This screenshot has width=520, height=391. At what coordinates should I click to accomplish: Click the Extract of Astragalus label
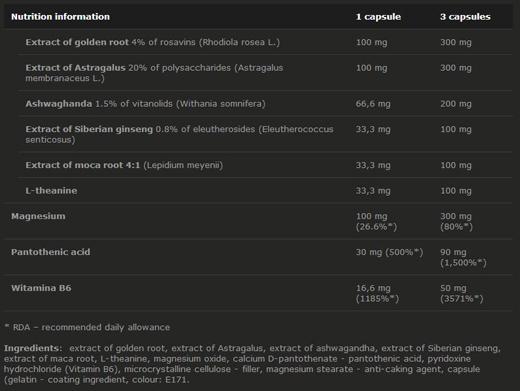click(75, 68)
